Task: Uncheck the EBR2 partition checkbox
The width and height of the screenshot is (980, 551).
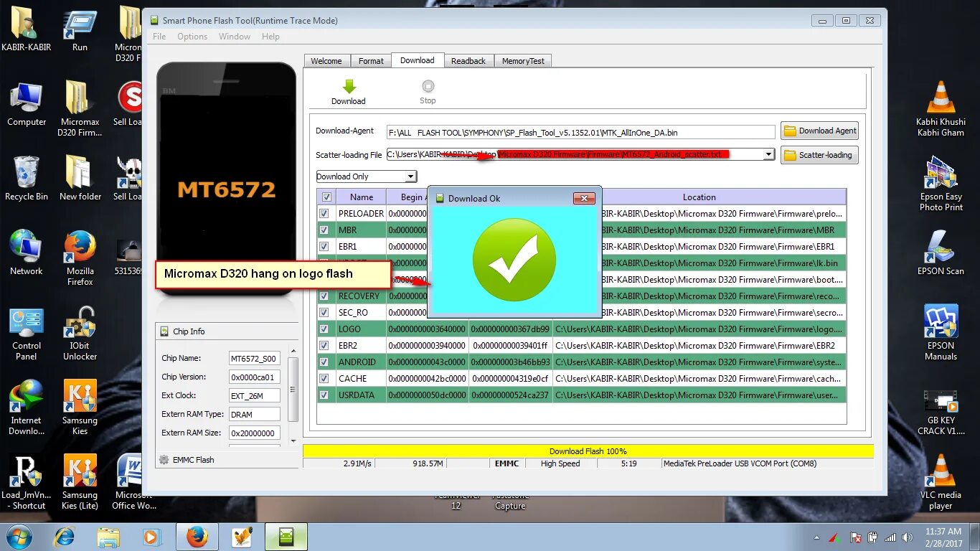Action: 324,345
